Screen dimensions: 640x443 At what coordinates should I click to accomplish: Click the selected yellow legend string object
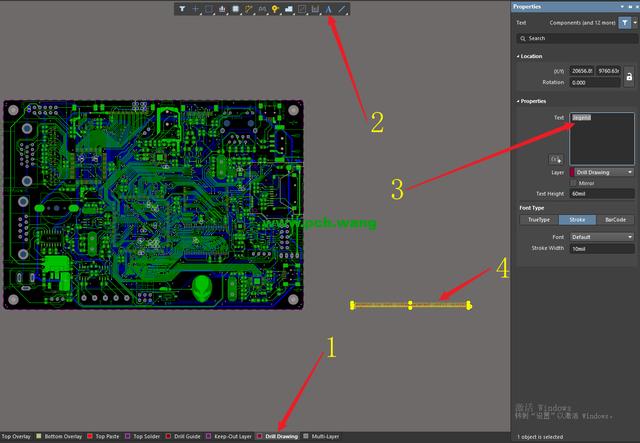[x=411, y=305]
